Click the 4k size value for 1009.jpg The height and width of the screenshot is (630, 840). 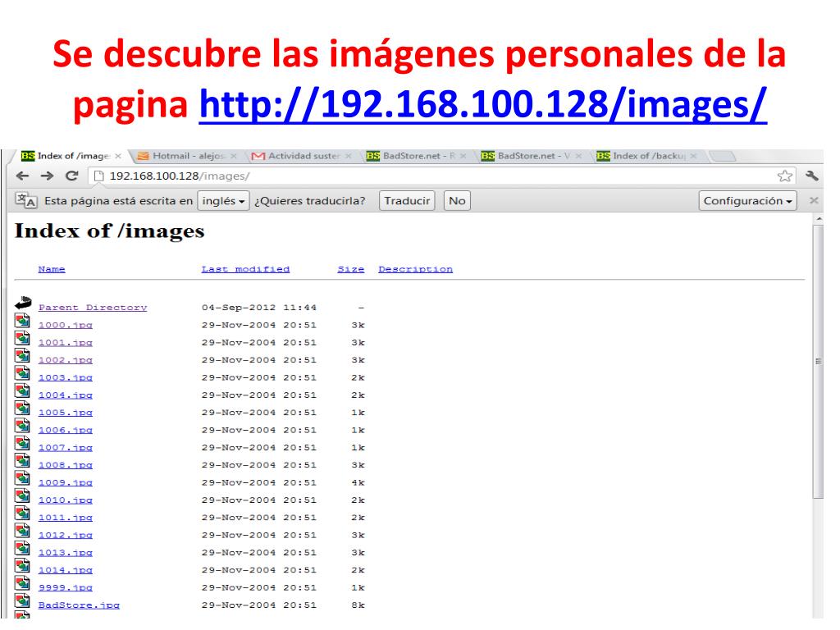pyautogui.click(x=358, y=482)
